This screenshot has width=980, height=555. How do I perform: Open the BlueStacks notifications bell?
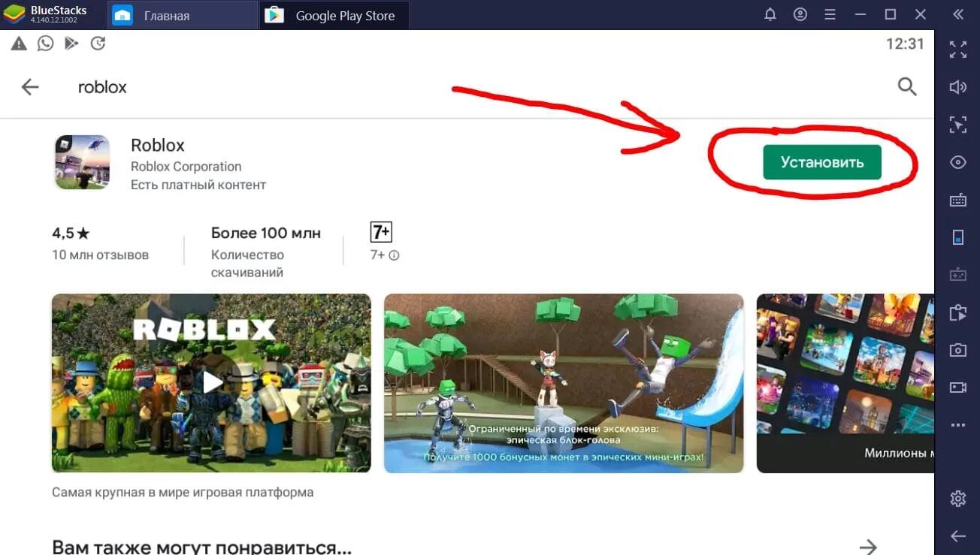coord(770,15)
